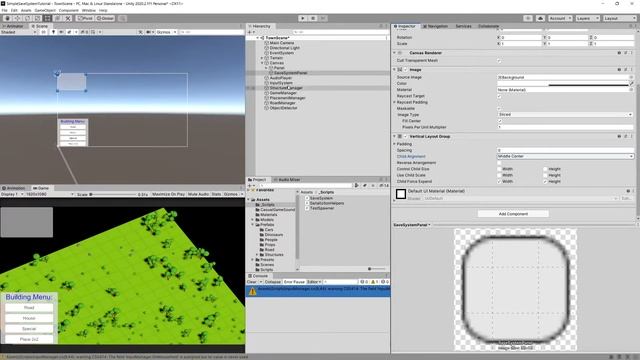The height and width of the screenshot is (360, 640).
Task: Toggle the Reverse Arrangement checkbox
Action: [x=499, y=163]
